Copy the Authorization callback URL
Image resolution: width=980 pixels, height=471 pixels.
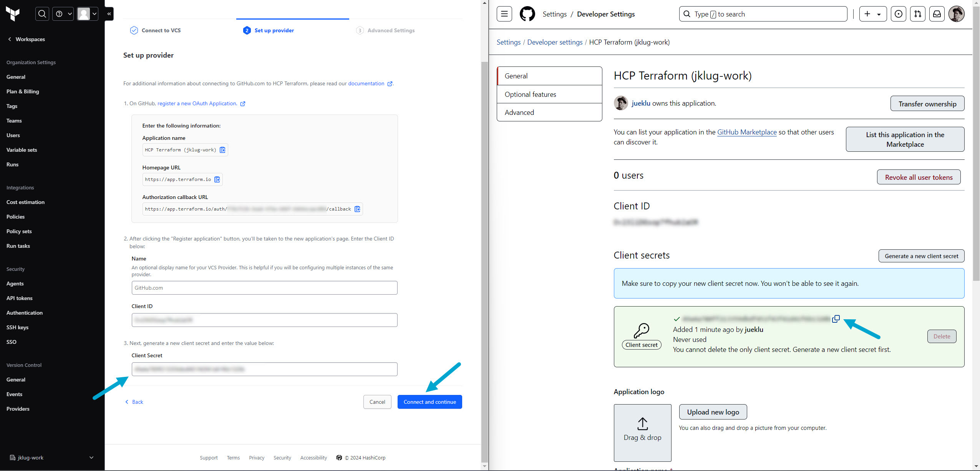click(357, 209)
